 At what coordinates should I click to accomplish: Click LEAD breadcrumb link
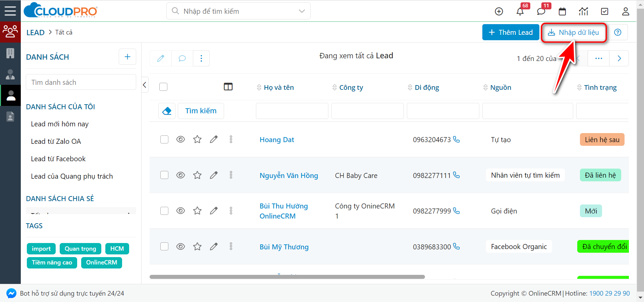[x=36, y=33]
